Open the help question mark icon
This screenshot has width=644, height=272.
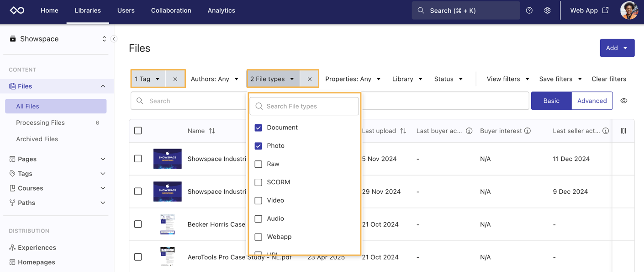(529, 11)
